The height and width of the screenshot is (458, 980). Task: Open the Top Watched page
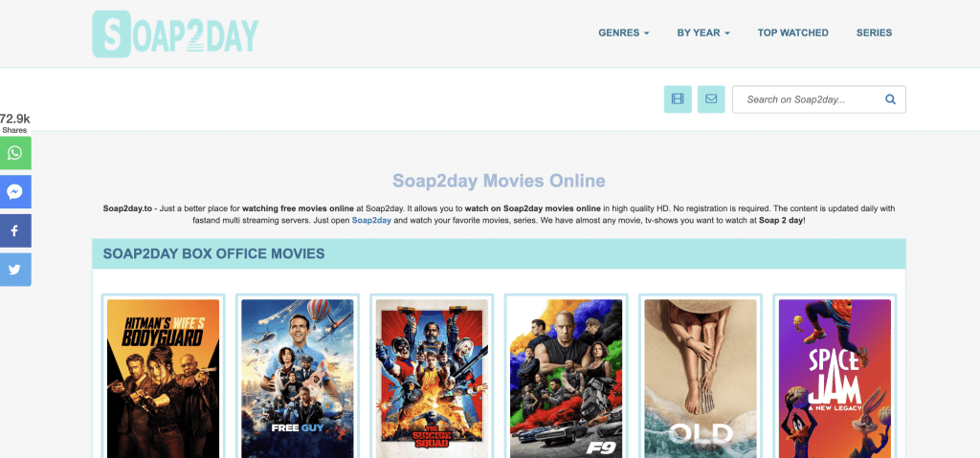[x=792, y=33]
